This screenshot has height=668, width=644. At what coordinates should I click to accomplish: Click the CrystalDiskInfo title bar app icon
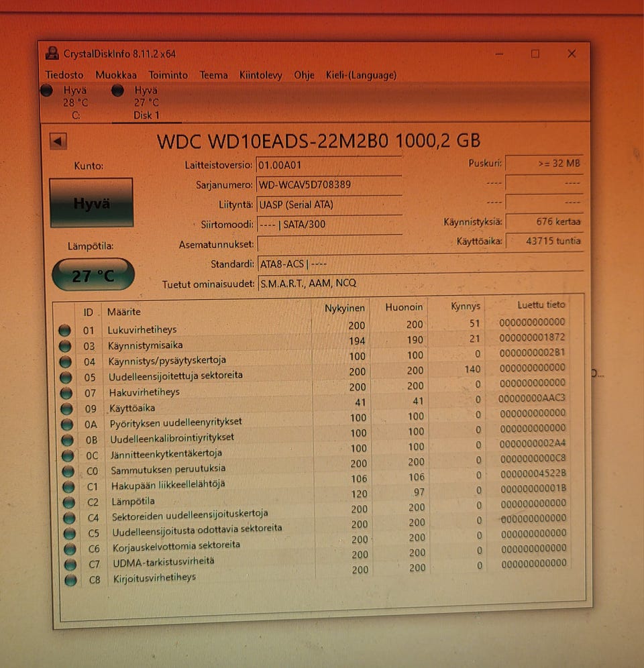tap(52, 54)
